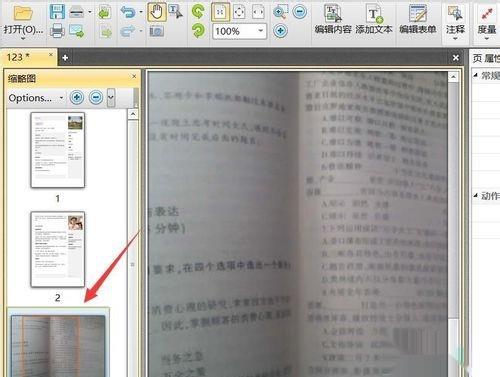Image resolution: width=500 pixels, height=377 pixels.
Task: Click the Undo arrow icon
Action: tap(128, 12)
